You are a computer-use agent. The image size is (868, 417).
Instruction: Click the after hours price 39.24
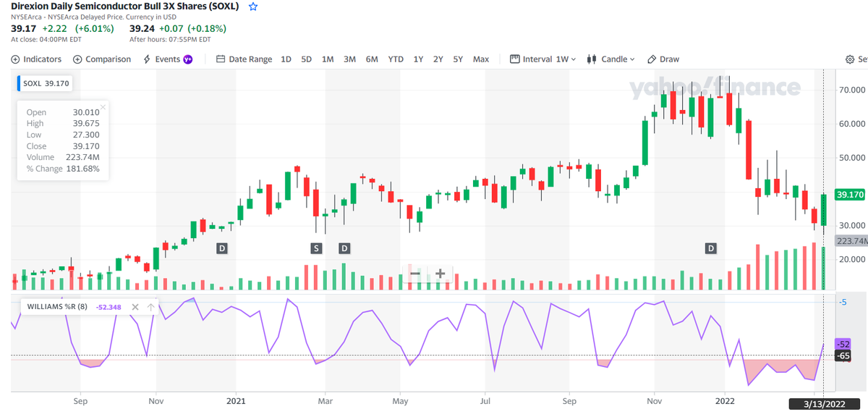(x=141, y=29)
